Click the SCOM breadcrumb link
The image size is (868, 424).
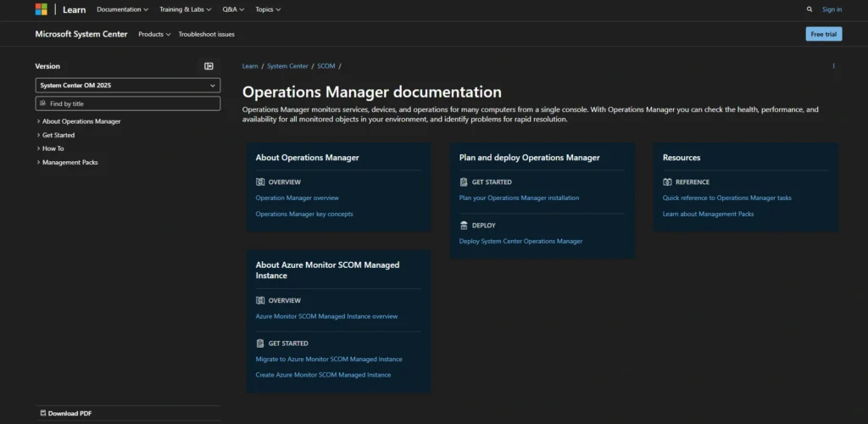[x=326, y=66]
